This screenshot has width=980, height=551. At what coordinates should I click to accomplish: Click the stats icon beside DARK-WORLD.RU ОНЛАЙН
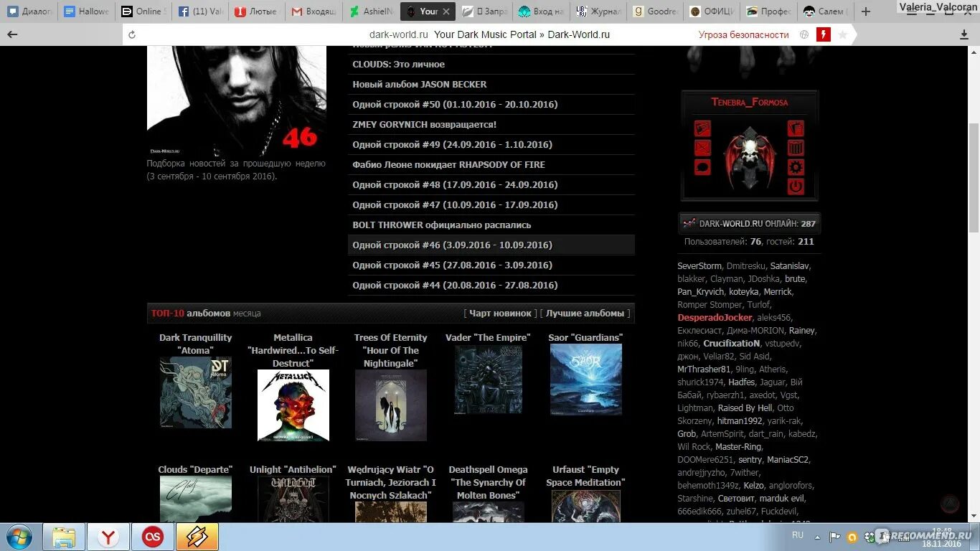click(689, 224)
